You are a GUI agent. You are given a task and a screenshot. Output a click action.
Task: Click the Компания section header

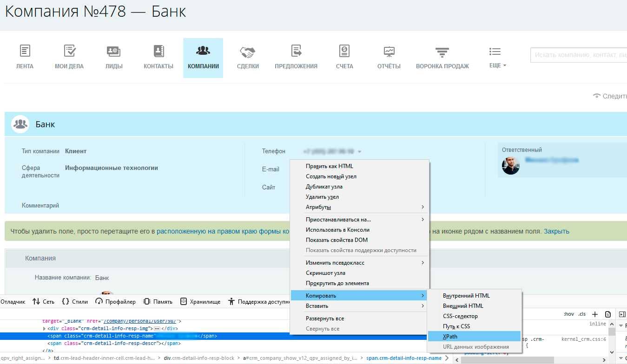[40, 258]
